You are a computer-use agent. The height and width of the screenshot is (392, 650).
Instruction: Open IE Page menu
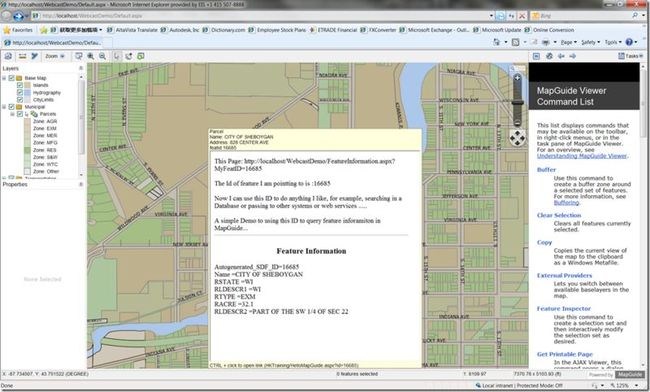[568, 42]
